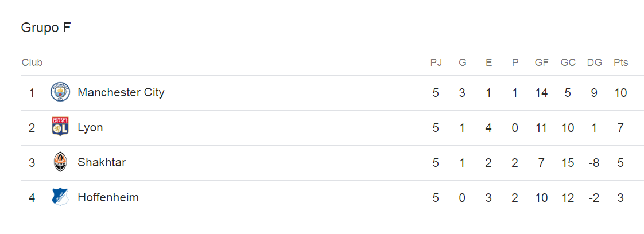Screen dimensions: 644x234
Task: Click Shakhtar's -8 goal difference
Action: tap(593, 162)
